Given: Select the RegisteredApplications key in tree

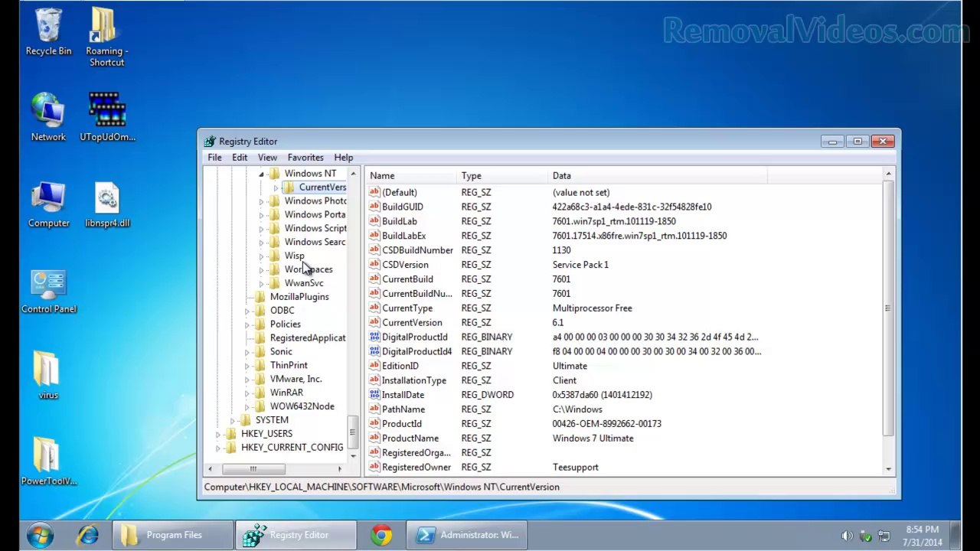Looking at the screenshot, I should (x=307, y=338).
